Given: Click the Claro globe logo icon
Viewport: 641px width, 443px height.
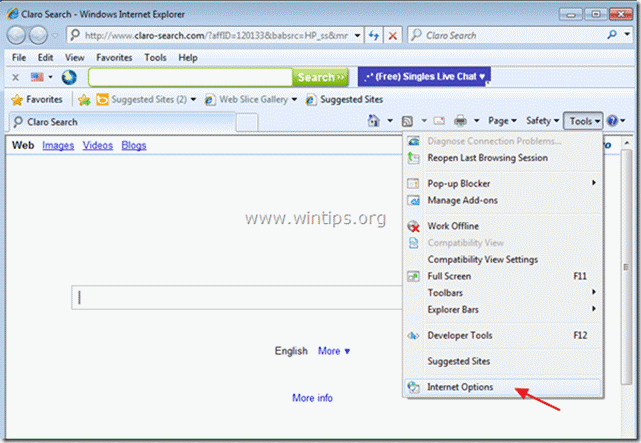Looking at the screenshot, I should click(69, 77).
